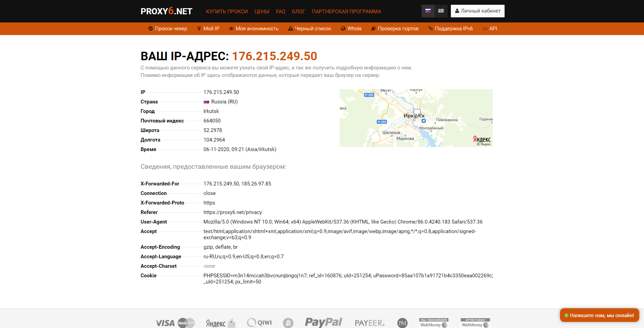Open the Напишите нам, мы онлайн chat
Screen dimensions: 644x328
pos(599,315)
